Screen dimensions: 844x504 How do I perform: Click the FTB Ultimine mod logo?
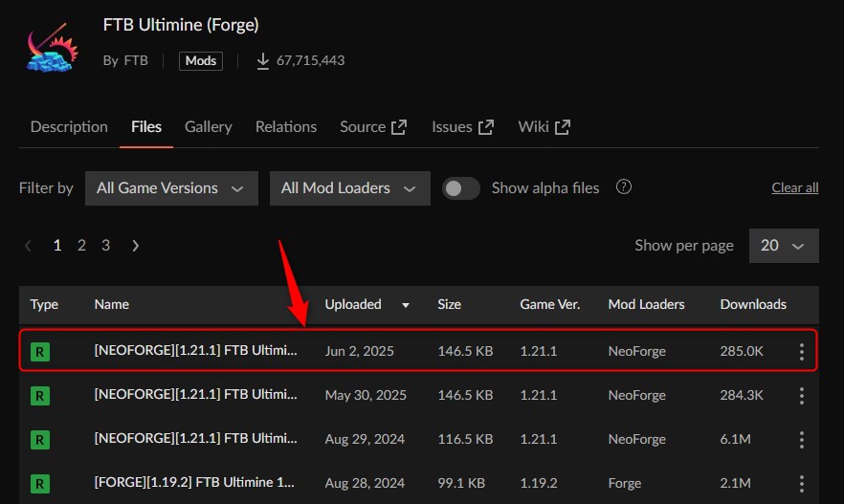tap(53, 47)
